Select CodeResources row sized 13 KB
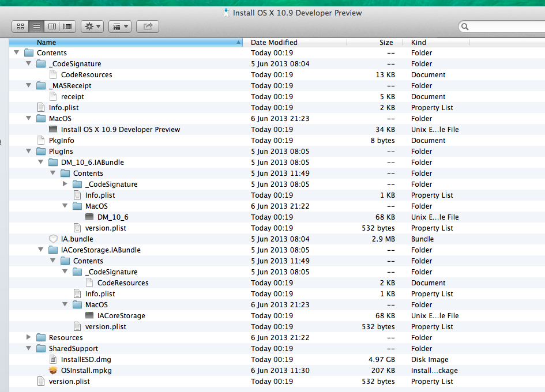 pyautogui.click(x=277, y=74)
